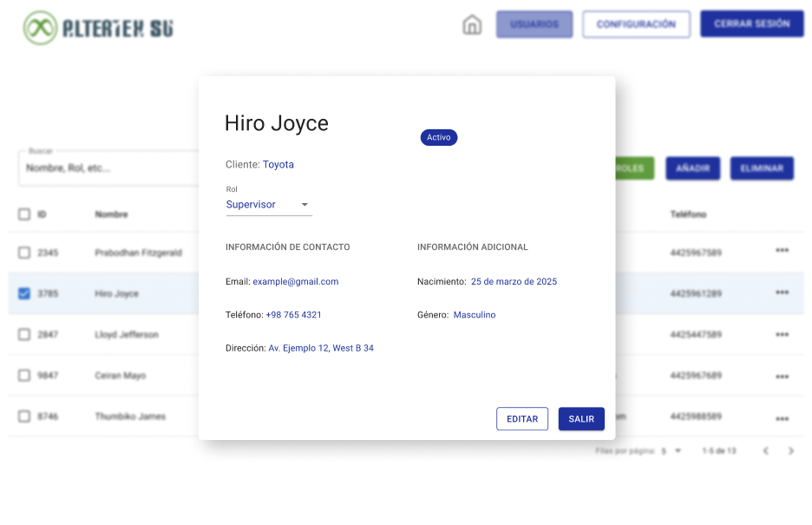Click the Eliminar button
Screen dimensions: 812x525
762,168
